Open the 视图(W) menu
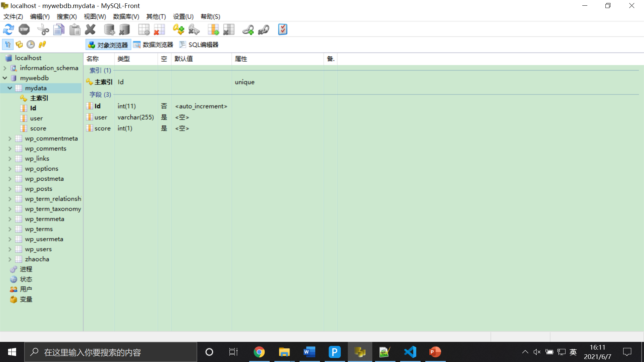This screenshot has height=362, width=644. click(x=95, y=17)
